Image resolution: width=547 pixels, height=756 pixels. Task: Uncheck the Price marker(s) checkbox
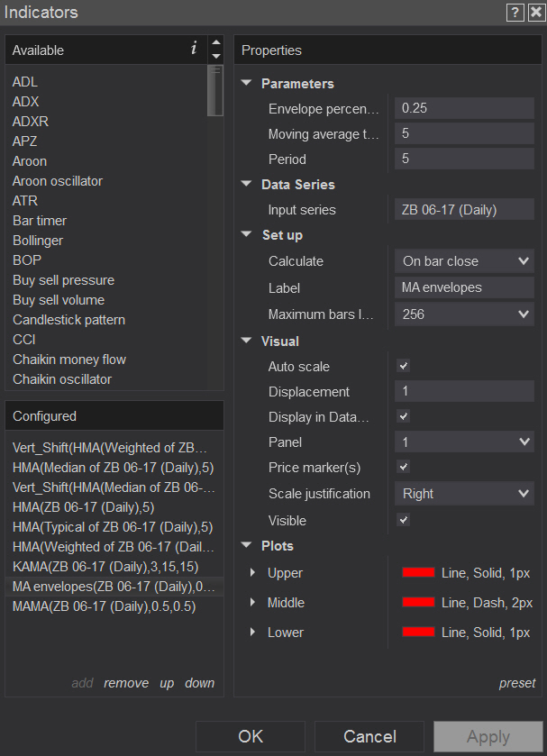pos(404,467)
